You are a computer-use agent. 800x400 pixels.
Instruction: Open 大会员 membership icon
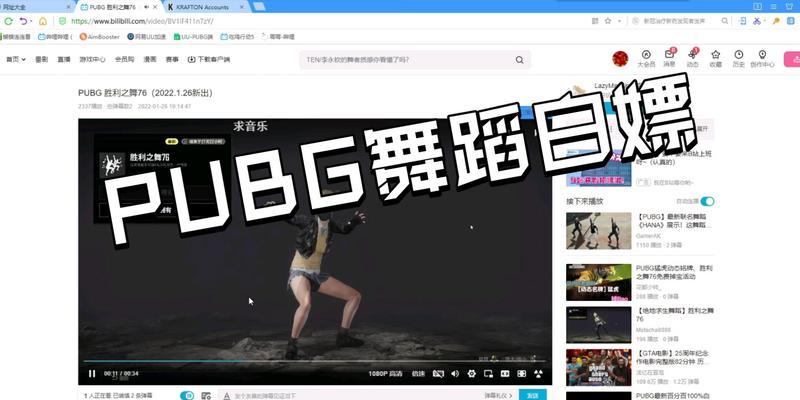click(646, 59)
